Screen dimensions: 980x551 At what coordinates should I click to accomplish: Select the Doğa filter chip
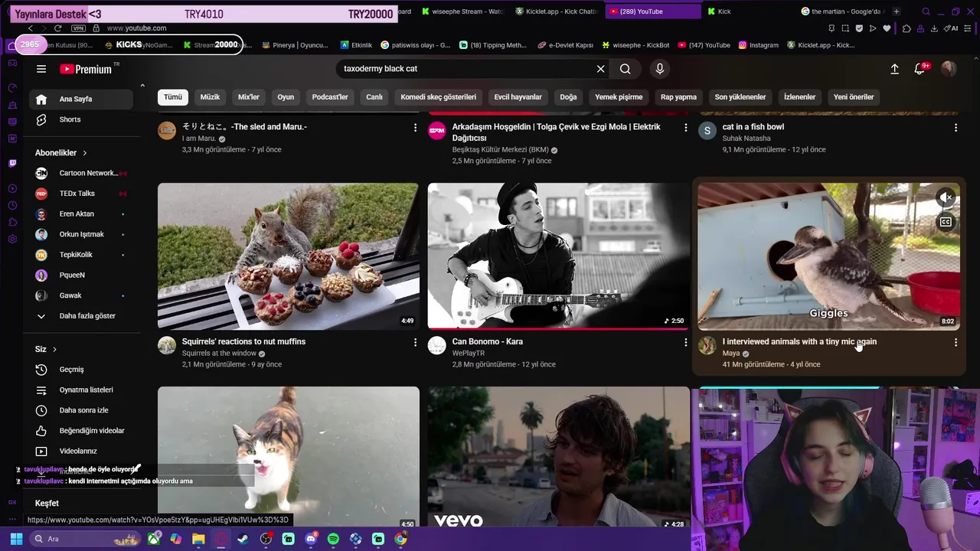click(568, 97)
